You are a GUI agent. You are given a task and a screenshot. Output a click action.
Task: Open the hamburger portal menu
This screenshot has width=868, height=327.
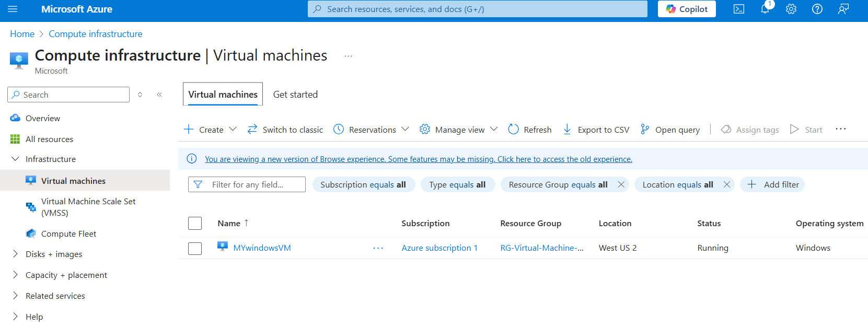coord(13,9)
